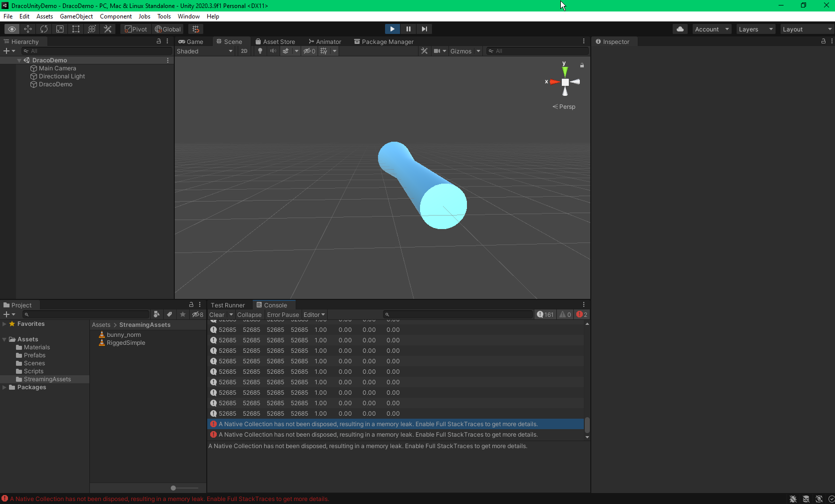Switch to the Package Manager tab
The width and height of the screenshot is (835, 504).
click(384, 41)
